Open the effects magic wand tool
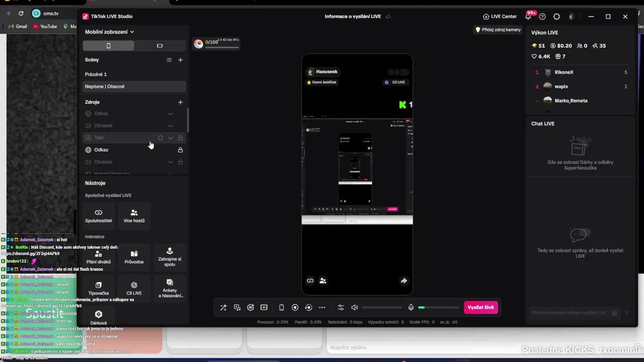Image resolution: width=644 pixels, height=362 pixels. point(223,308)
